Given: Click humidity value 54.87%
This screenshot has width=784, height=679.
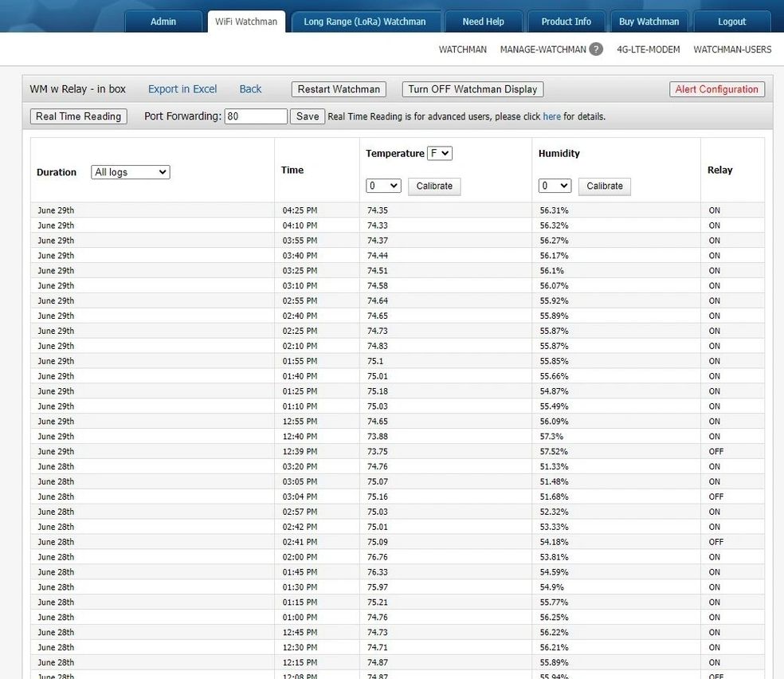Looking at the screenshot, I should pyautogui.click(x=554, y=391).
